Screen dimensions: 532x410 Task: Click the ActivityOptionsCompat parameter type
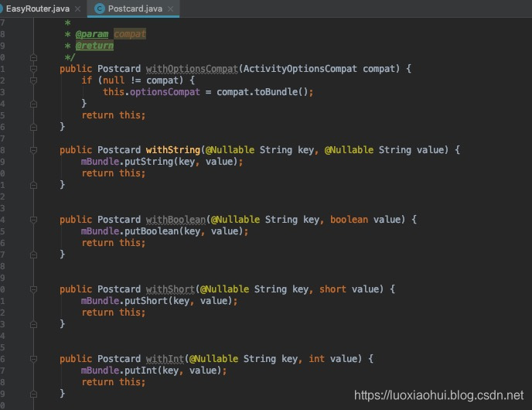click(x=300, y=69)
